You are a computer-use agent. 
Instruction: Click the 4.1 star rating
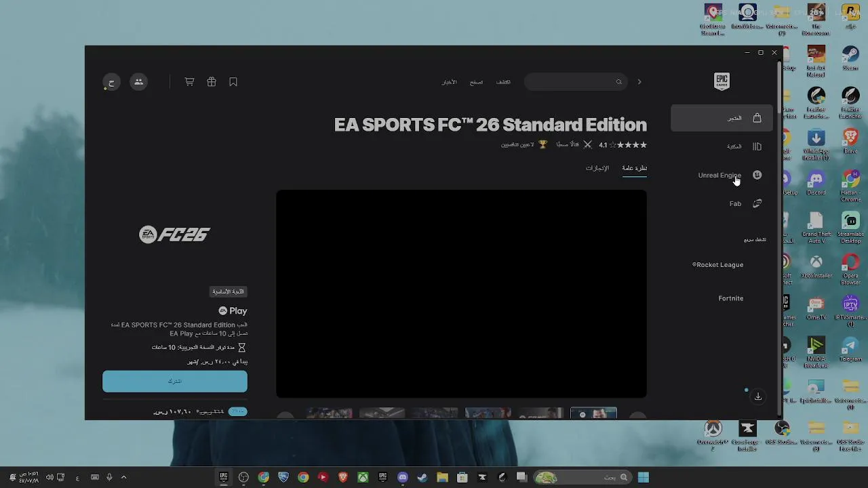click(x=623, y=145)
